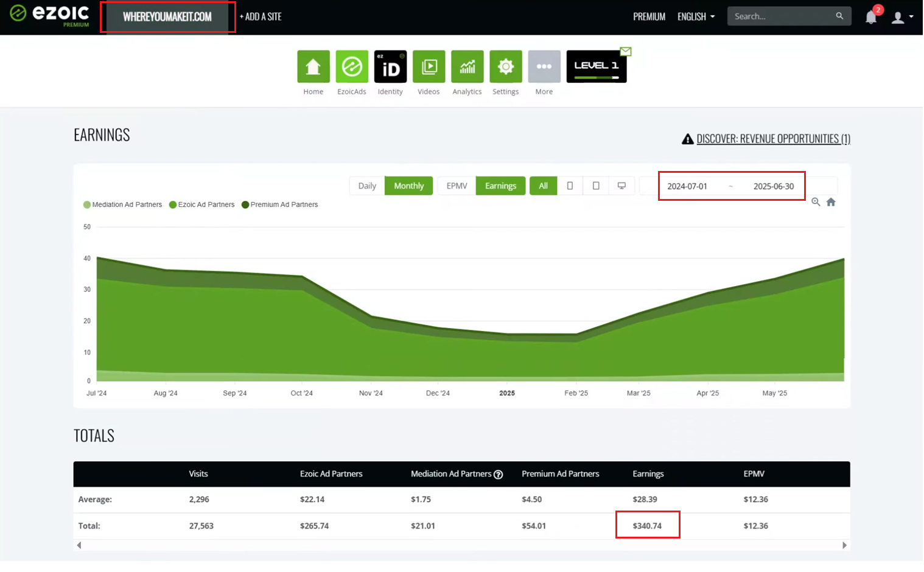The width and height of the screenshot is (924, 572).
Task: Open the English language dropdown
Action: [x=696, y=16]
